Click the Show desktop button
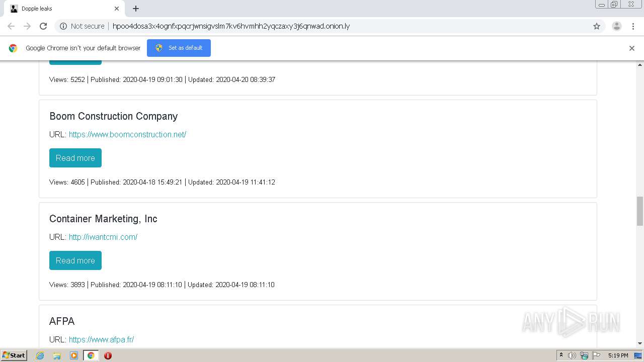The image size is (644, 362). point(638,355)
